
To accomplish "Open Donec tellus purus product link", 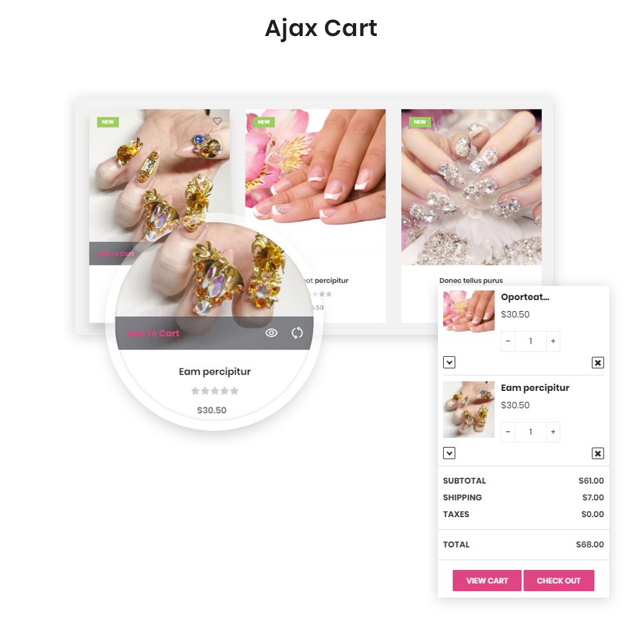I will [471, 281].
